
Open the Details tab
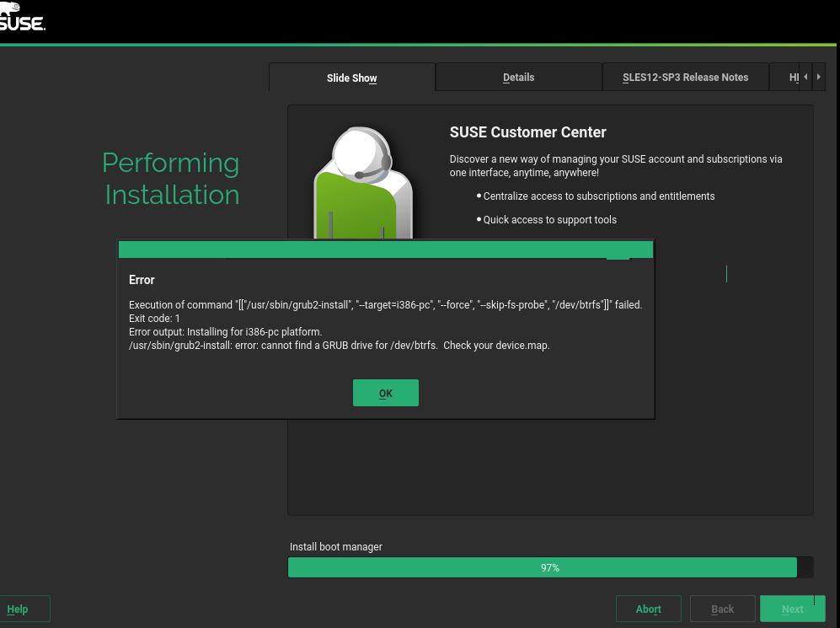518,78
